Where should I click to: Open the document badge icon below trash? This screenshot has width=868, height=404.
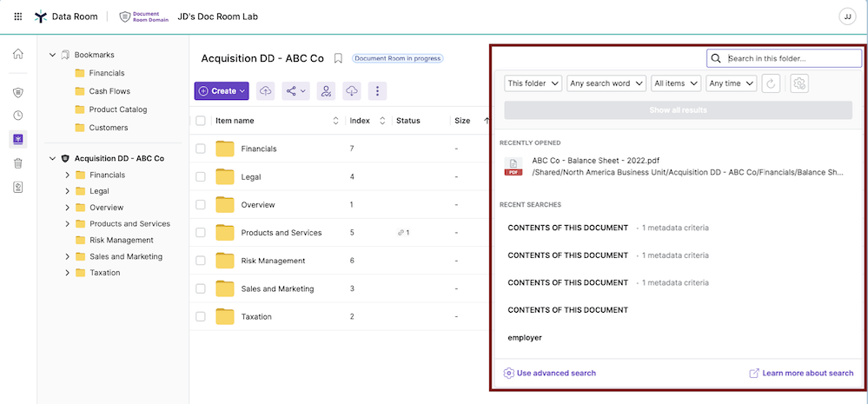click(x=18, y=187)
